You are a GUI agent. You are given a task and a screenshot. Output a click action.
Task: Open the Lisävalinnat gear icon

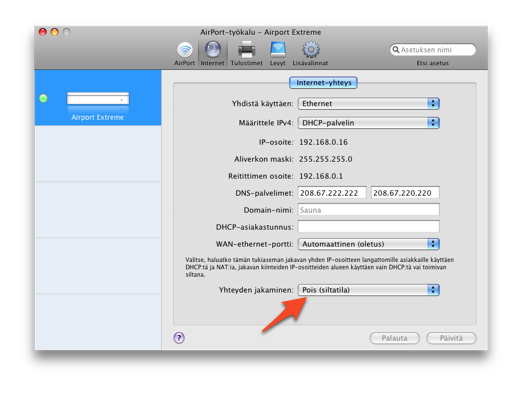coord(310,54)
